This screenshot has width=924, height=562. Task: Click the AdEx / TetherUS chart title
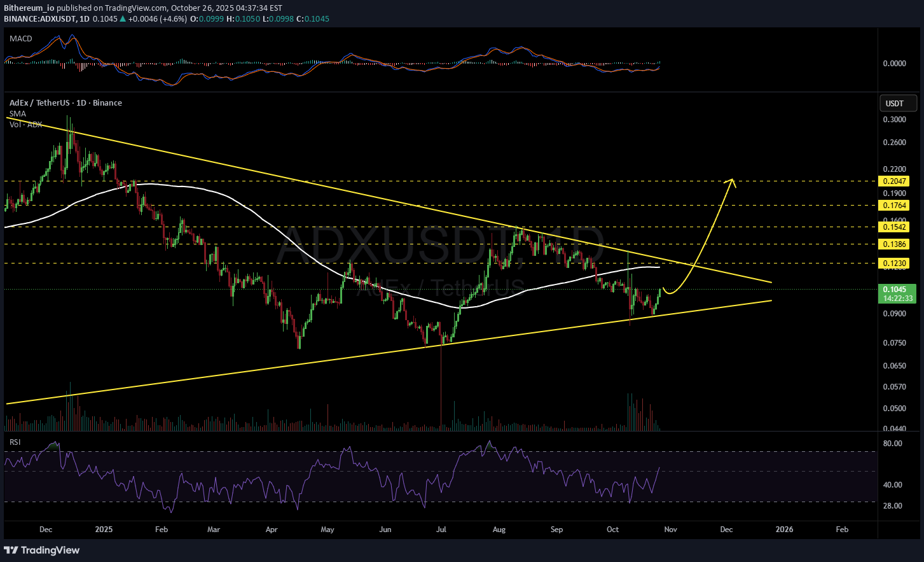pos(65,103)
